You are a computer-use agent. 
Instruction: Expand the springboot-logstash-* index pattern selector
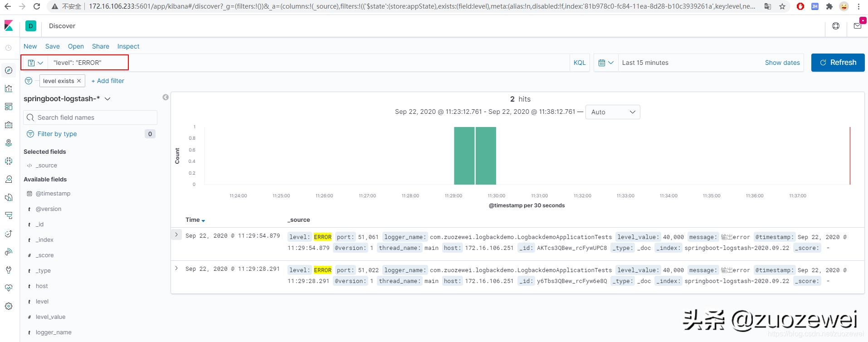click(x=107, y=99)
